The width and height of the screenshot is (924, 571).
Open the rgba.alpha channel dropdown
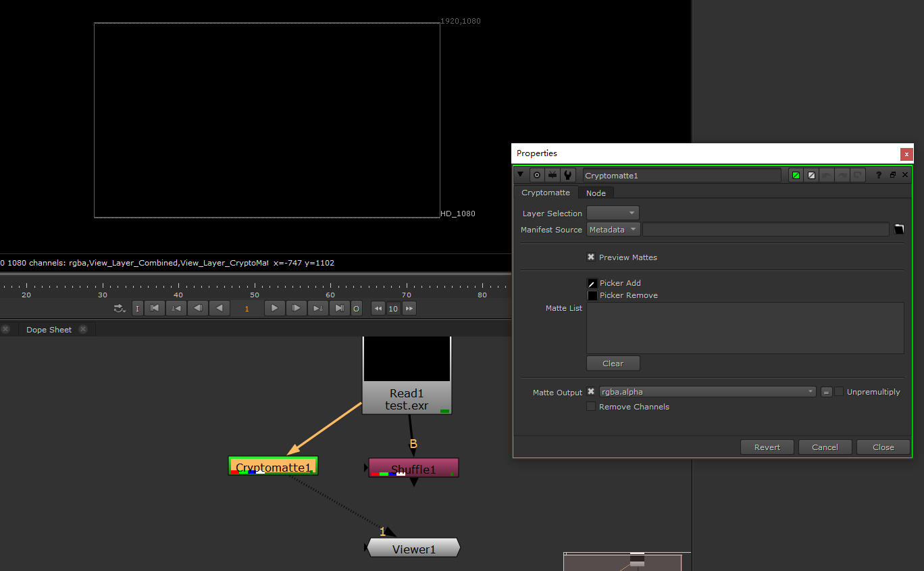pyautogui.click(x=707, y=392)
